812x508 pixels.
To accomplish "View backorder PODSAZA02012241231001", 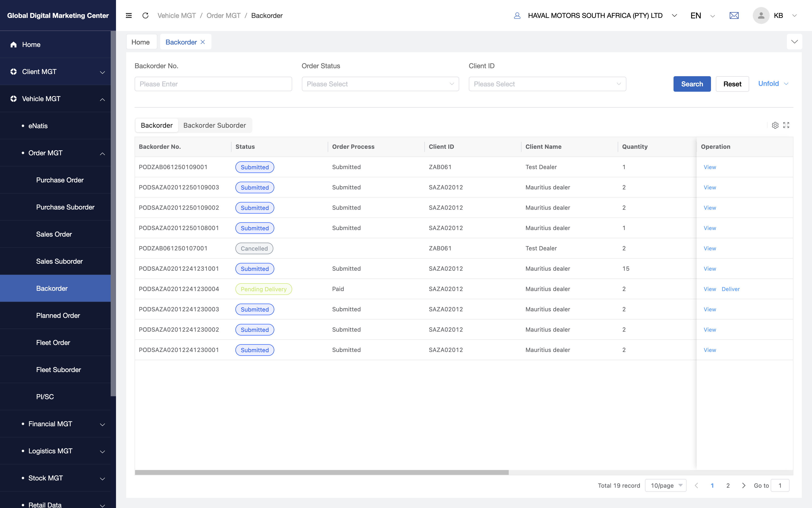I will 710,269.
